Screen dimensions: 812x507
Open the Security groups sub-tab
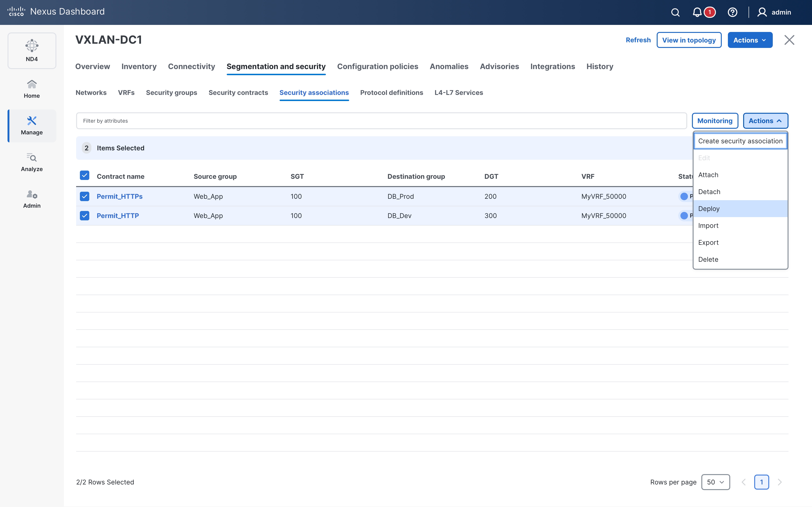click(171, 93)
